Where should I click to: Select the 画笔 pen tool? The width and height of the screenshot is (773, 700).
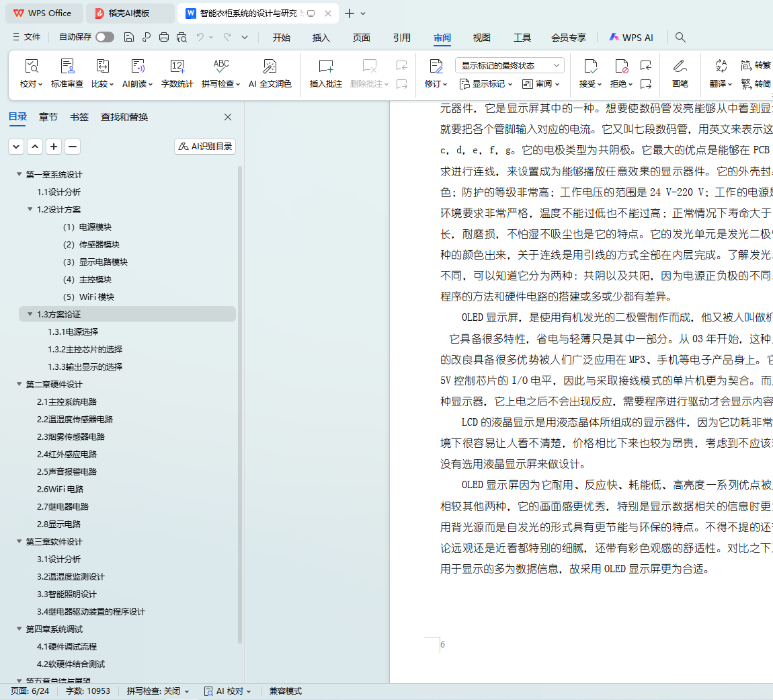pos(680,67)
